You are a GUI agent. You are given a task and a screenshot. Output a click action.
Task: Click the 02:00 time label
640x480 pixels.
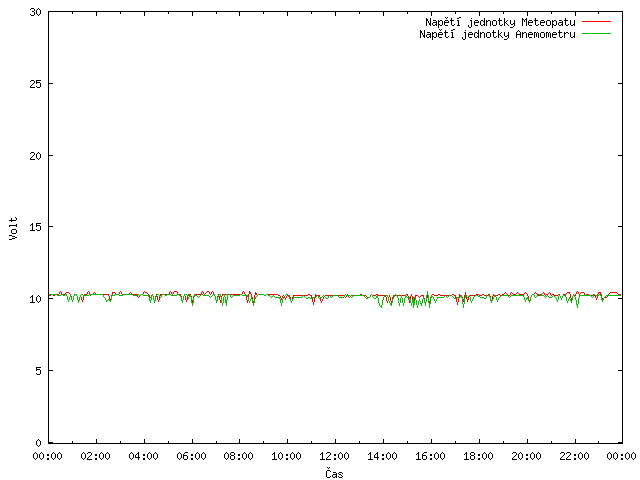point(96,456)
